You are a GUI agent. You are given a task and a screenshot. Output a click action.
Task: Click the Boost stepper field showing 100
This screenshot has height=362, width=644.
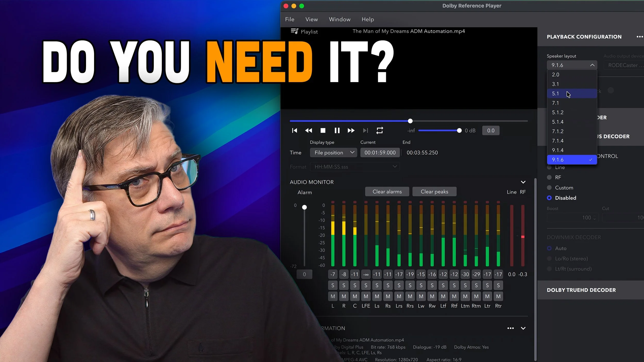point(572,218)
